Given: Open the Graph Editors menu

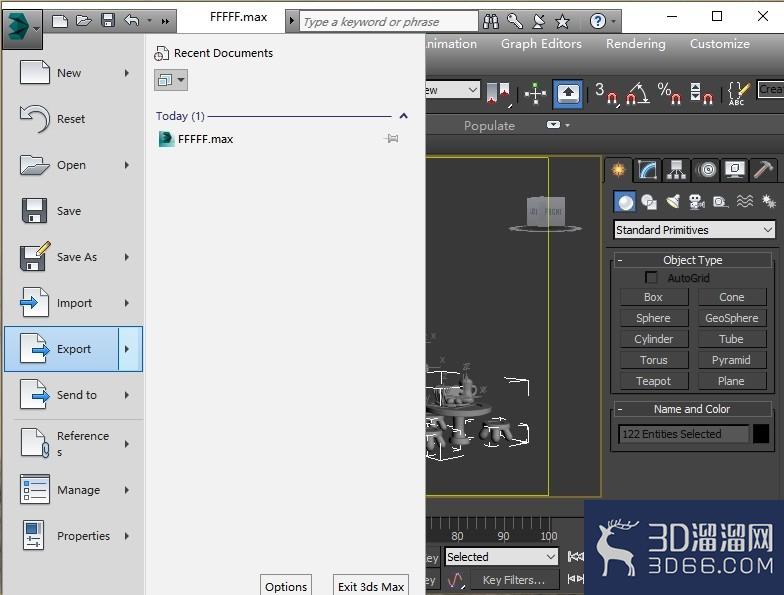Looking at the screenshot, I should pos(541,44).
